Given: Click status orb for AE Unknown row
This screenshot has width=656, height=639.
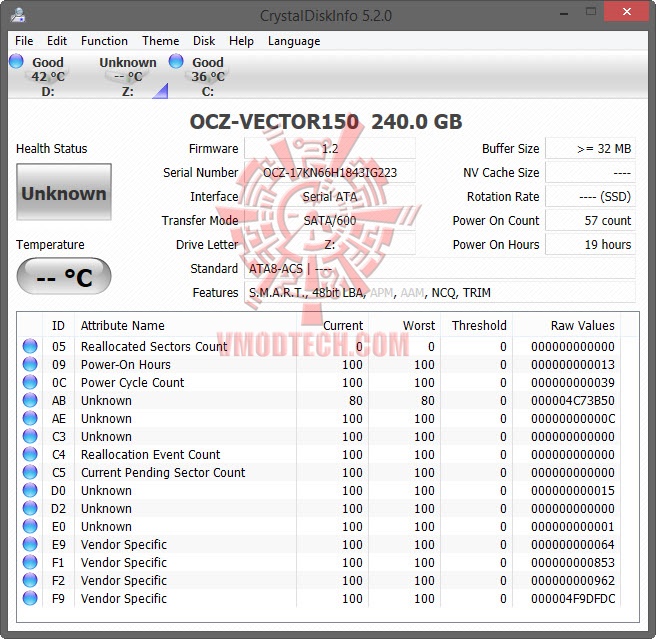Looking at the screenshot, I should (30, 418).
